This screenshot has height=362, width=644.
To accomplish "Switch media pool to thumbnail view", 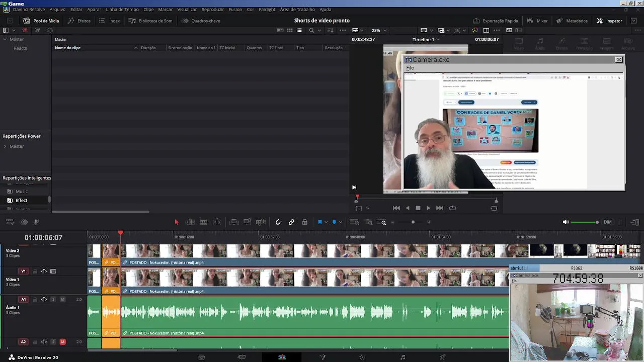I will 290,30.
